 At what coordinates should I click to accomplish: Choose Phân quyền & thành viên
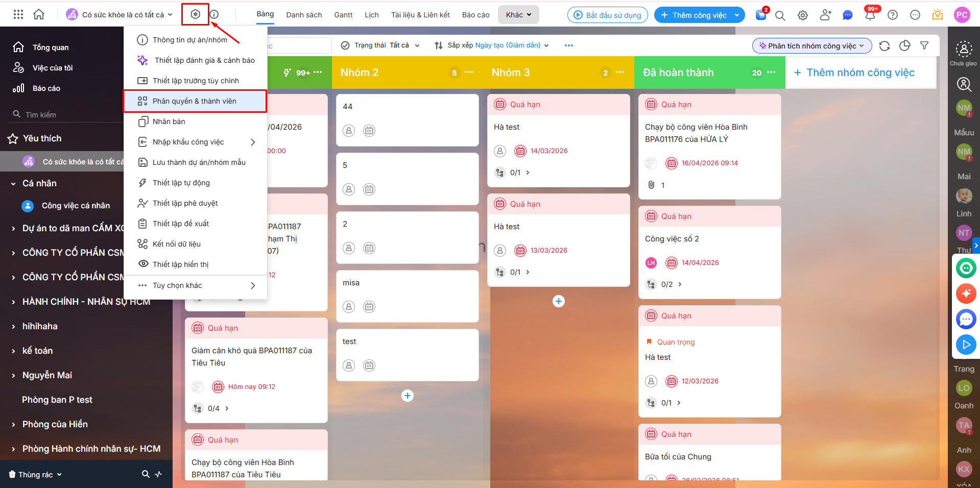(x=195, y=101)
